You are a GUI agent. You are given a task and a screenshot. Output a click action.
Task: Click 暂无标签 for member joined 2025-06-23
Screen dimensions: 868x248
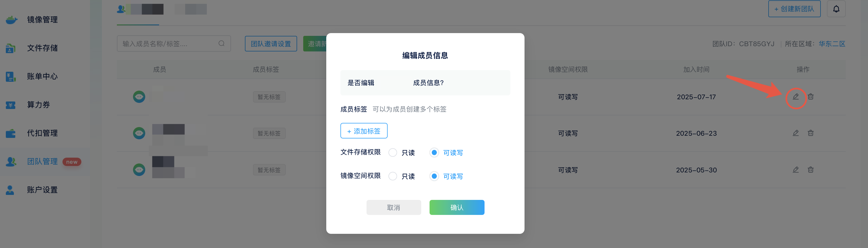pos(269,133)
